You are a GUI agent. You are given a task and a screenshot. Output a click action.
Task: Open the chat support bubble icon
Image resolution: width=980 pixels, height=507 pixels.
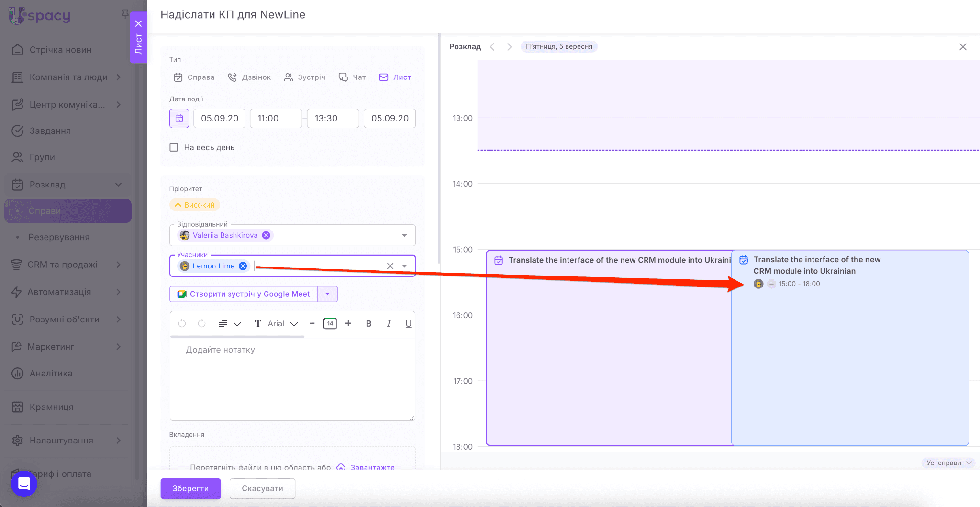click(x=24, y=484)
